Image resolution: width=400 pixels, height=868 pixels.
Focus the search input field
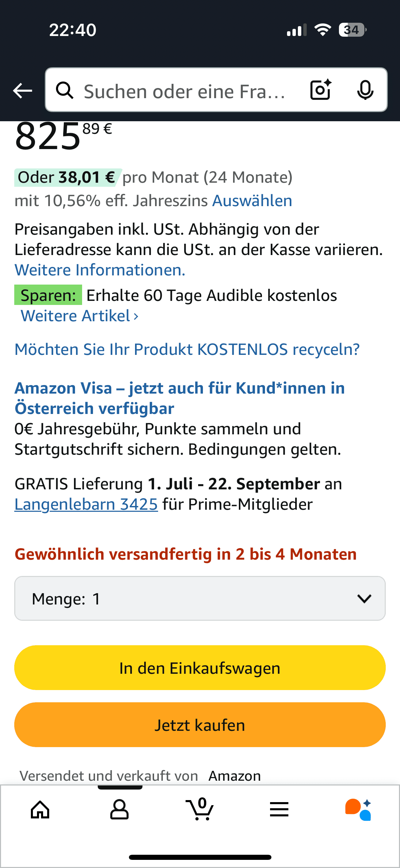point(185,91)
